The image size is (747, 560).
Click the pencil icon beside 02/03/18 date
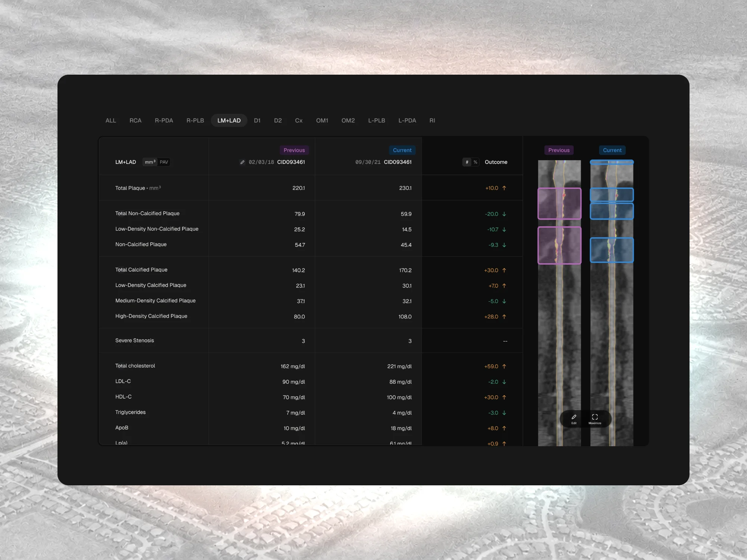coord(242,162)
